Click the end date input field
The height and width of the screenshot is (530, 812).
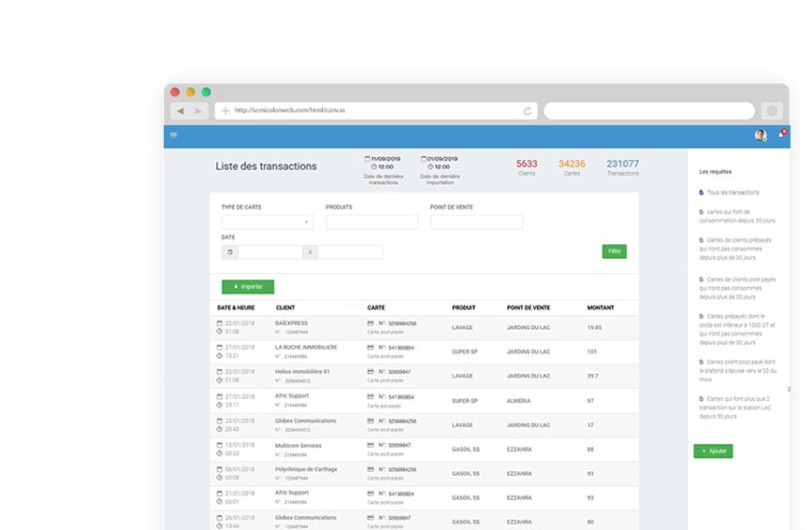[x=351, y=252]
